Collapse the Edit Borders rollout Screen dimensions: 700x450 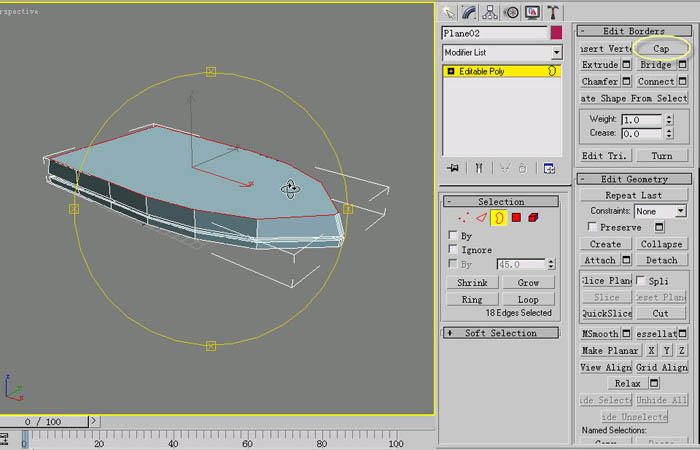tap(634, 31)
